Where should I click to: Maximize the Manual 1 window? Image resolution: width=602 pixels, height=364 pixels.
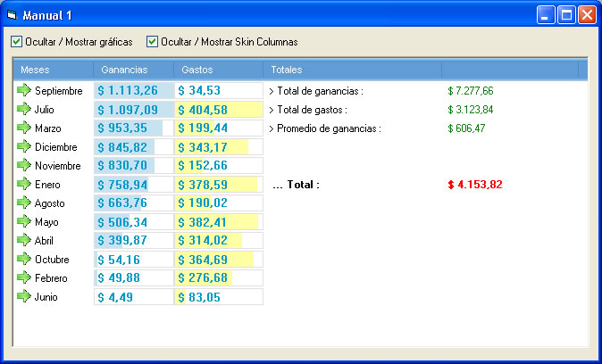(x=566, y=14)
